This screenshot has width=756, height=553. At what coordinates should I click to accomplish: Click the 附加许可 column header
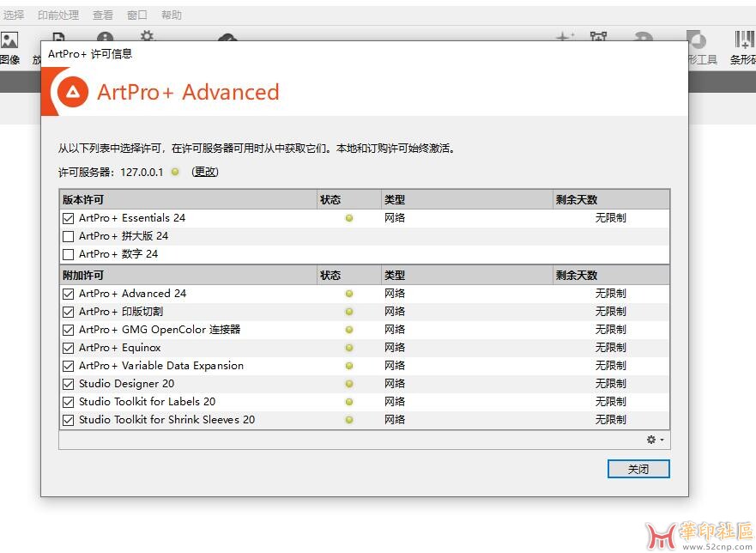pyautogui.click(x=188, y=275)
